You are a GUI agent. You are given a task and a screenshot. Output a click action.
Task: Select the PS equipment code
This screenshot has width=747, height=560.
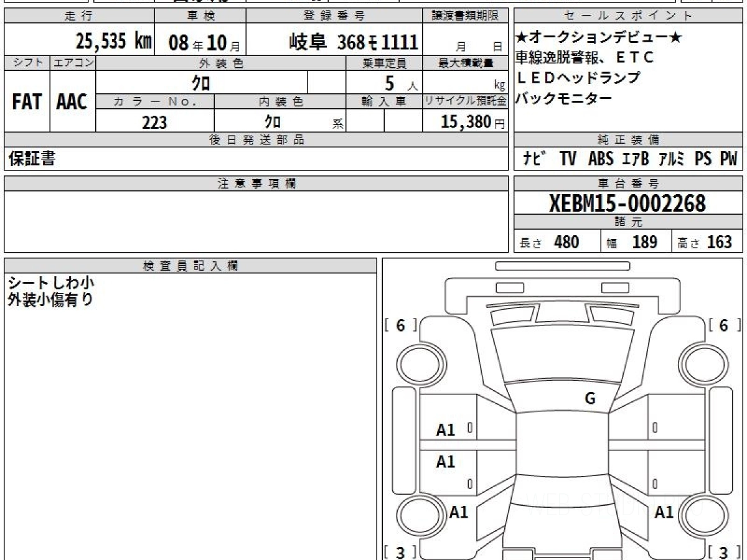(703, 159)
